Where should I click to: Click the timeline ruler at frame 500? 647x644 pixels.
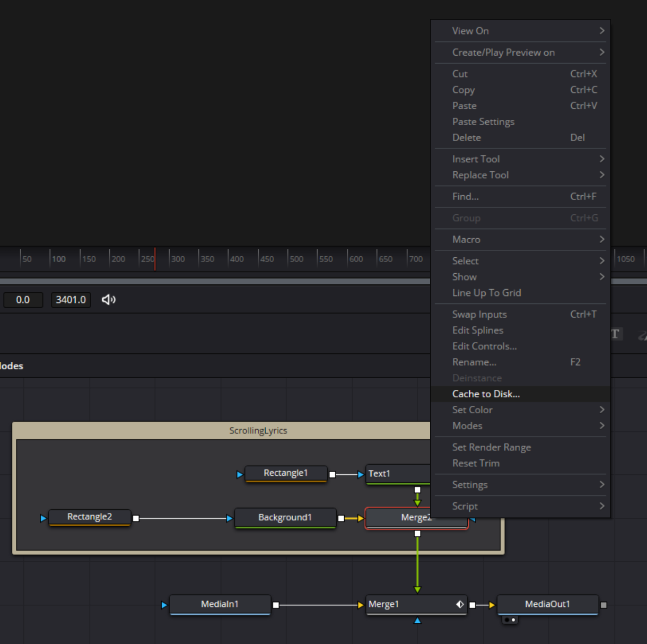(x=289, y=259)
